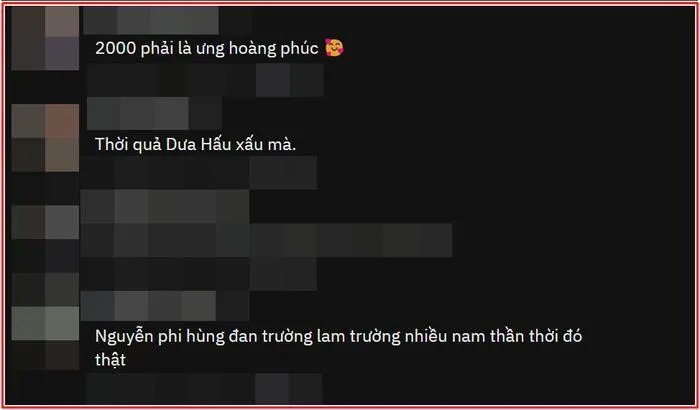Open blurred username above ưng hoàng phúc comment

(x=151, y=21)
